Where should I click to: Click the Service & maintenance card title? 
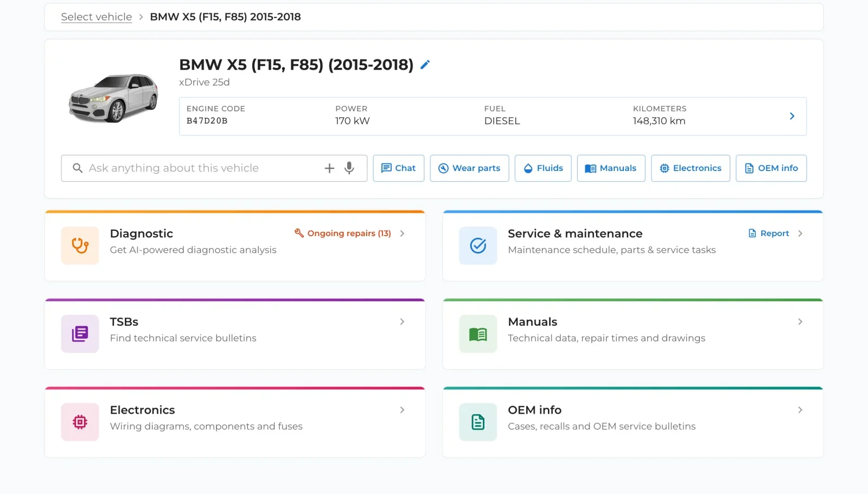click(x=575, y=233)
